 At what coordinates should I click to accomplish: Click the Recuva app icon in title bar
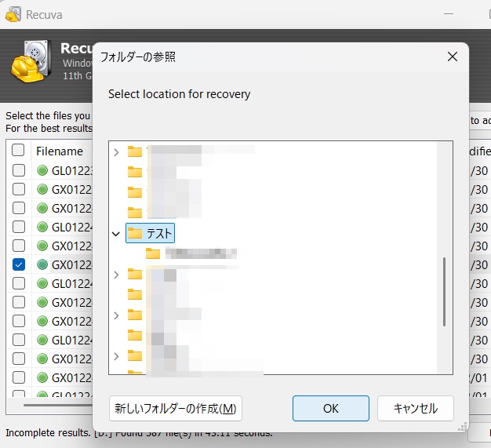tap(13, 13)
